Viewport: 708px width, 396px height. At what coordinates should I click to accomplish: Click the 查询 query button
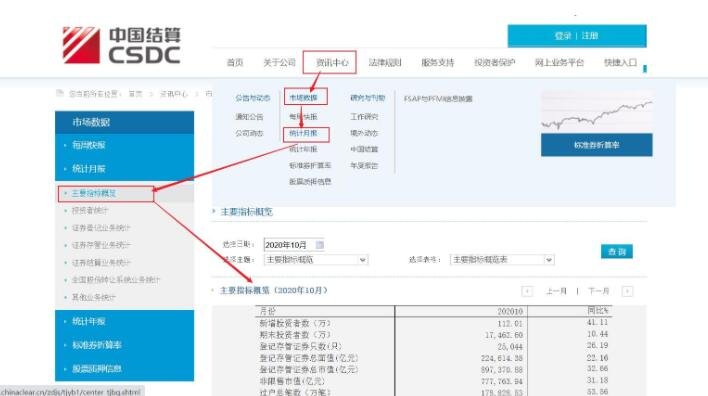point(617,252)
